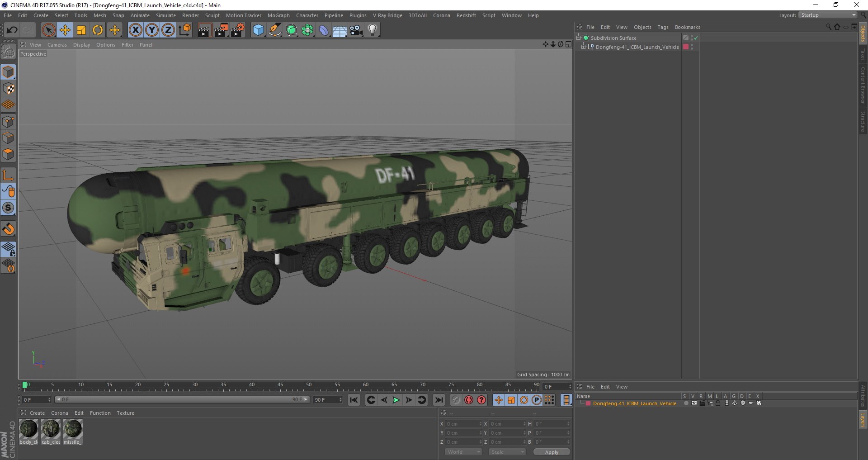Add a Cube primitive object
The image size is (868, 460).
258,30
